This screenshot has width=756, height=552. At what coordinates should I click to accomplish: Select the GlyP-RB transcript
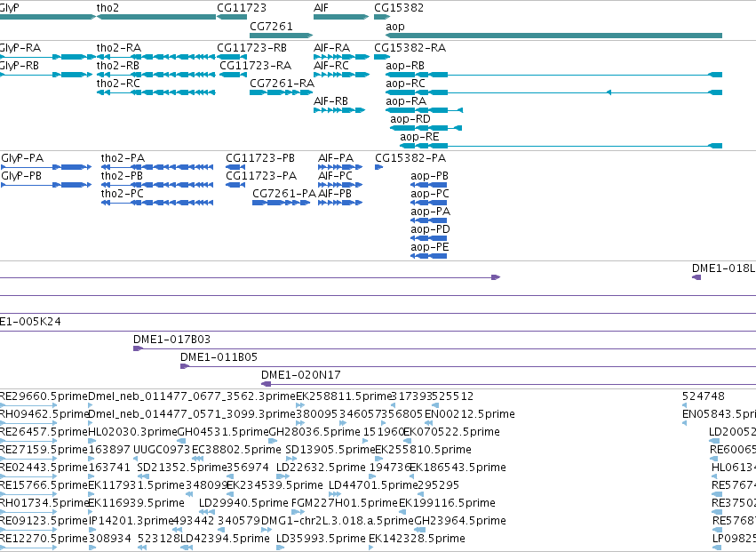pyautogui.click(x=46, y=75)
